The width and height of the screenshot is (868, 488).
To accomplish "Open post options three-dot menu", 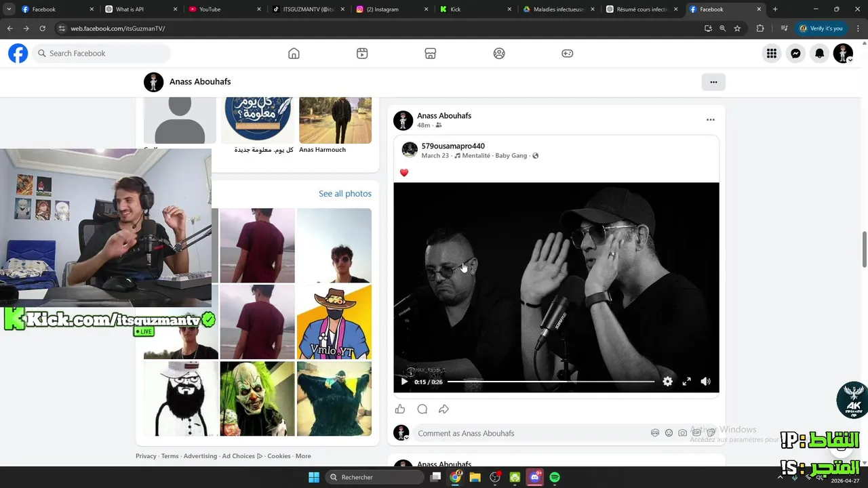I will click(711, 120).
